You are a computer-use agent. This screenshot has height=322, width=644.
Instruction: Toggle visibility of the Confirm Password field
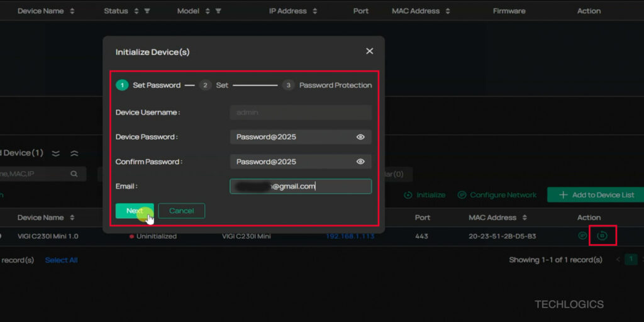[x=360, y=162]
